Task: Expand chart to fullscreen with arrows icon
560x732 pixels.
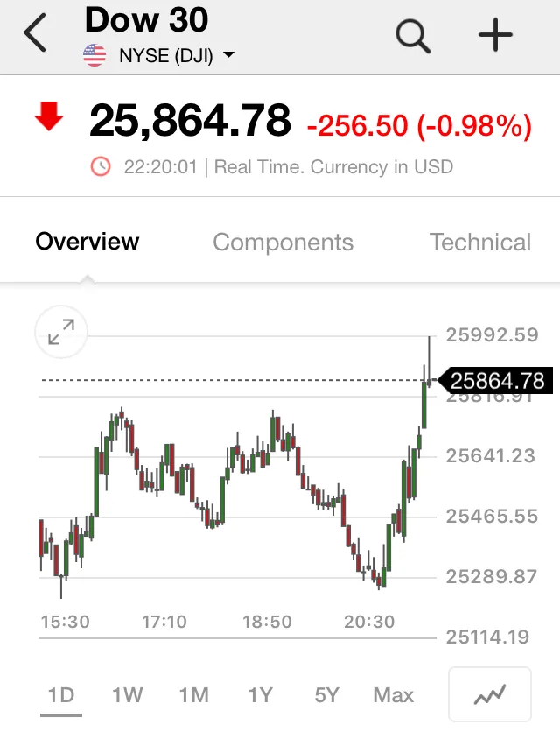Action: click(x=61, y=332)
